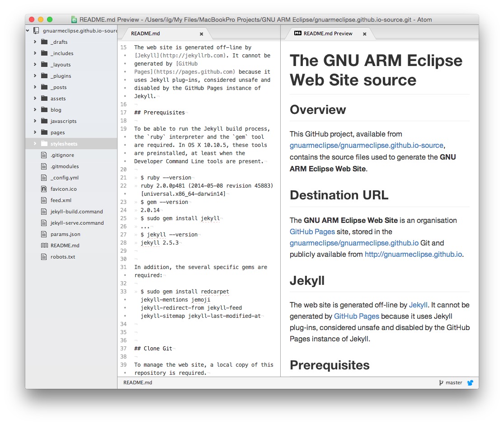Click the pages folder icon

click(44, 132)
